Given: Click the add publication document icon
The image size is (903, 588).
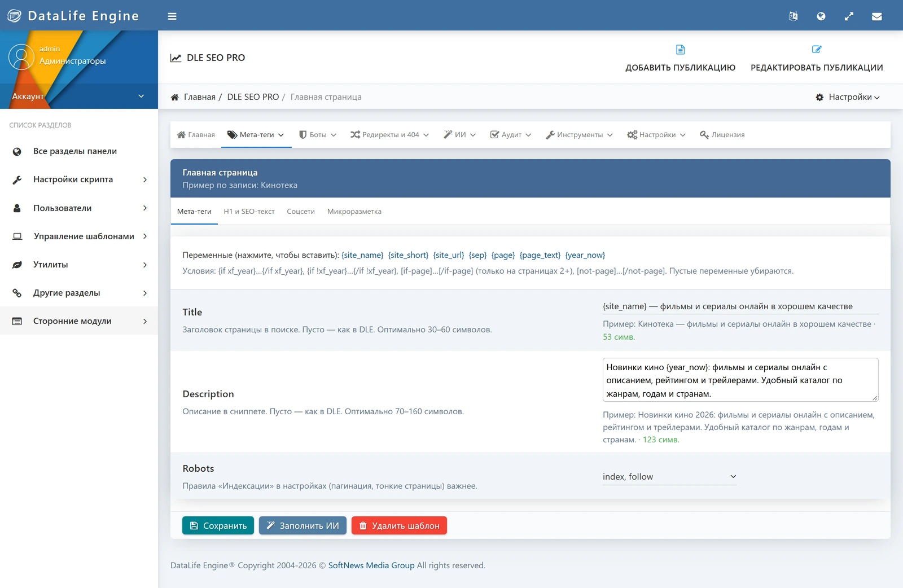Looking at the screenshot, I should [681, 50].
